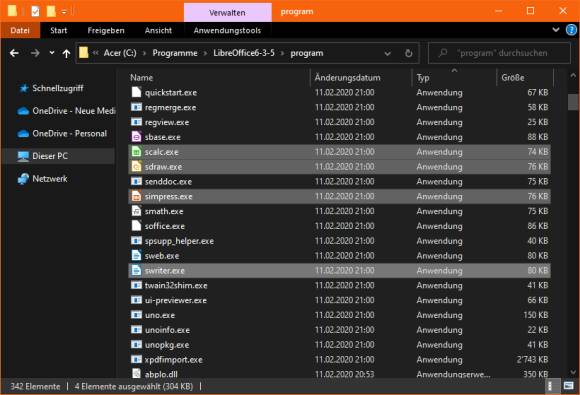Click the unoinfo.exe file icon

point(136,330)
